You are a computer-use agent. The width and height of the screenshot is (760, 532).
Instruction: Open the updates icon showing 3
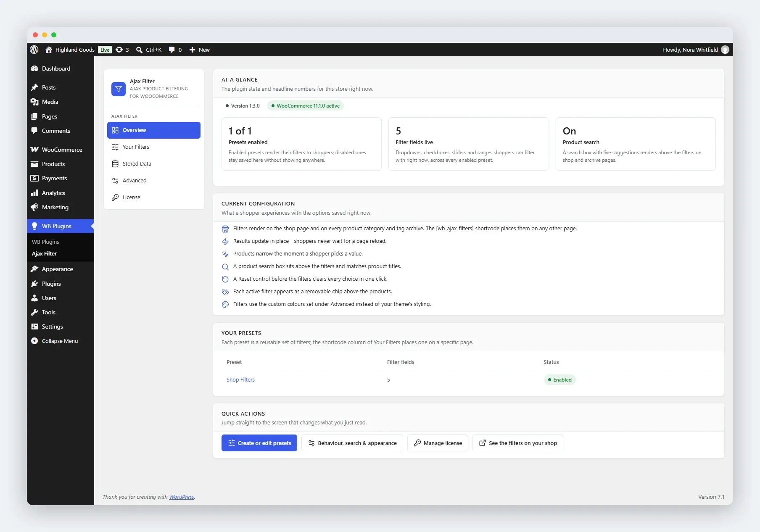pos(119,50)
